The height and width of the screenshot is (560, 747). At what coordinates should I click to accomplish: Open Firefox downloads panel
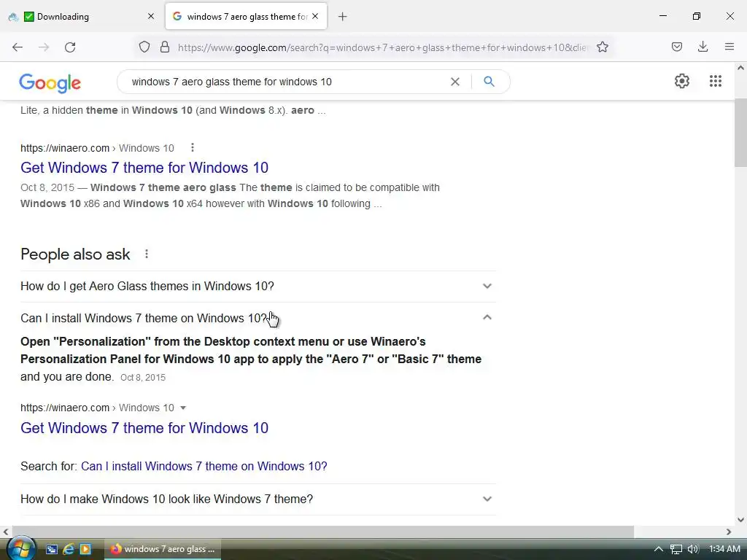point(703,47)
